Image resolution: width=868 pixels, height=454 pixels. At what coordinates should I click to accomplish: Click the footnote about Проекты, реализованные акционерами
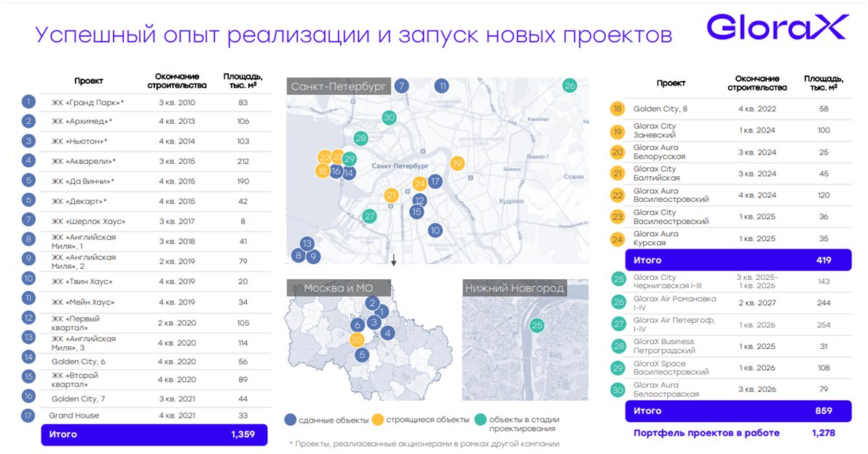[424, 444]
